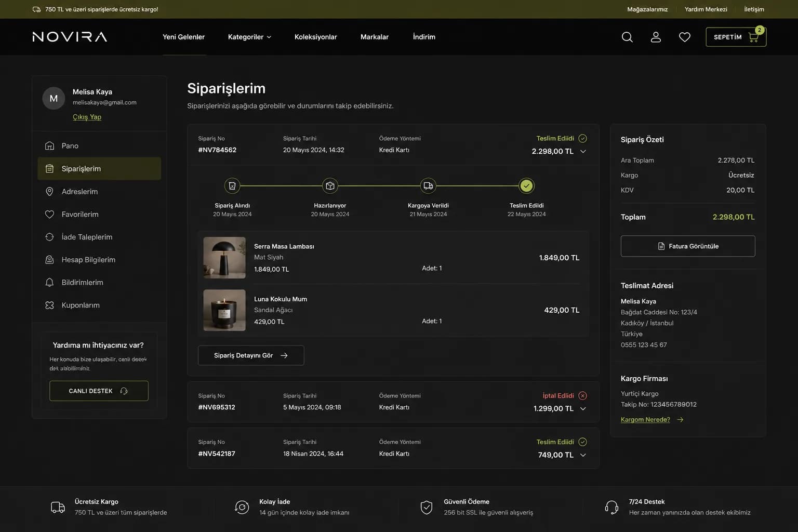This screenshot has width=798, height=532.
Task: Click the Kargoya Verildi truck step icon
Action: (x=428, y=185)
